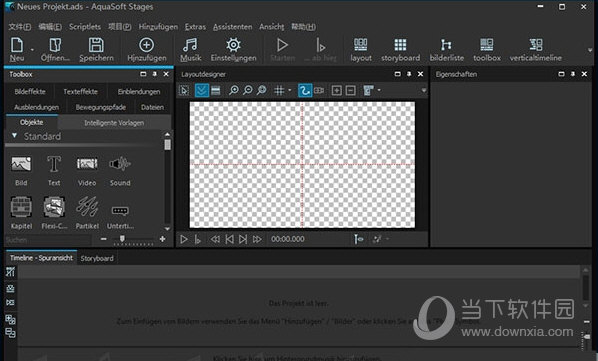Toggle the striped bars layout button

pos(215,90)
